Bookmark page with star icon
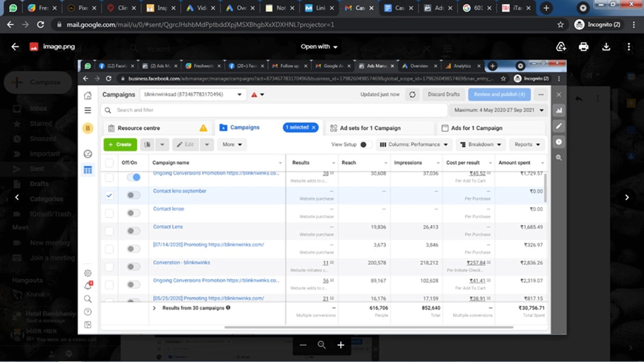 pos(560,24)
